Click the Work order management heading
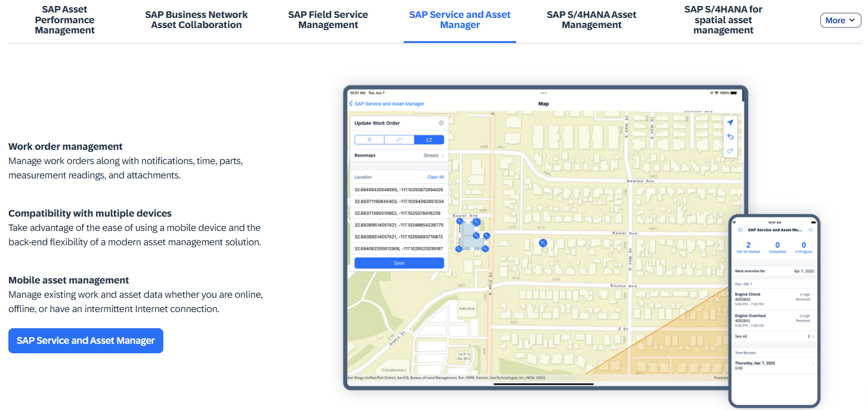The width and height of the screenshot is (868, 410). click(x=66, y=146)
